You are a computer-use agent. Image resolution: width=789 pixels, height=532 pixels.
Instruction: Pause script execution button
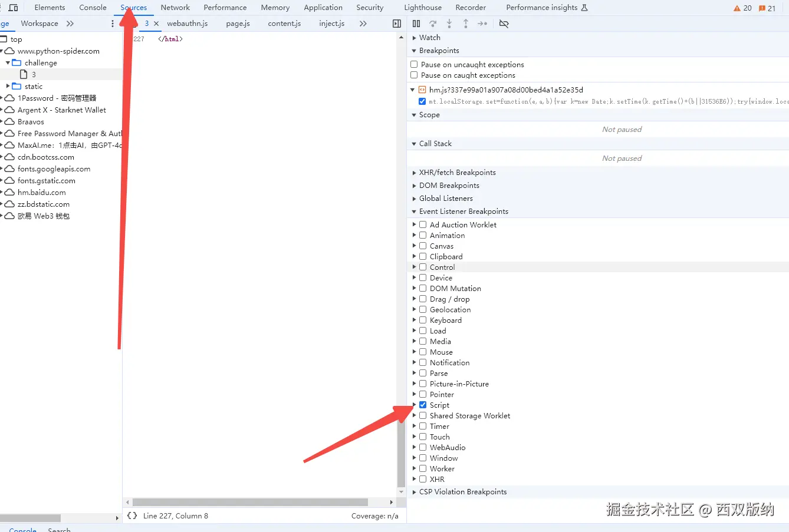pos(416,24)
